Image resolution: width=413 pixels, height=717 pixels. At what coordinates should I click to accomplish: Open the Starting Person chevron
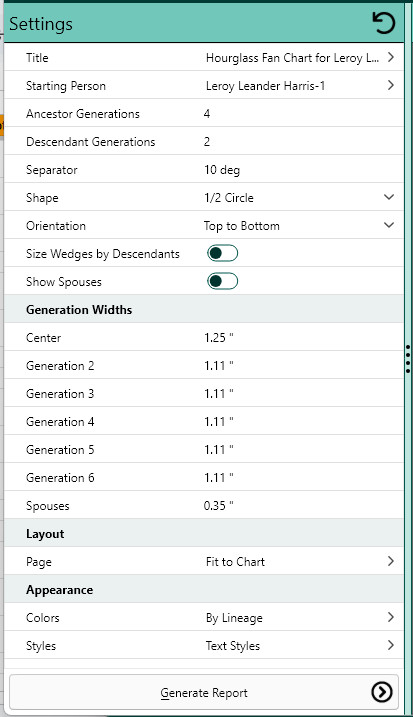[391, 85]
